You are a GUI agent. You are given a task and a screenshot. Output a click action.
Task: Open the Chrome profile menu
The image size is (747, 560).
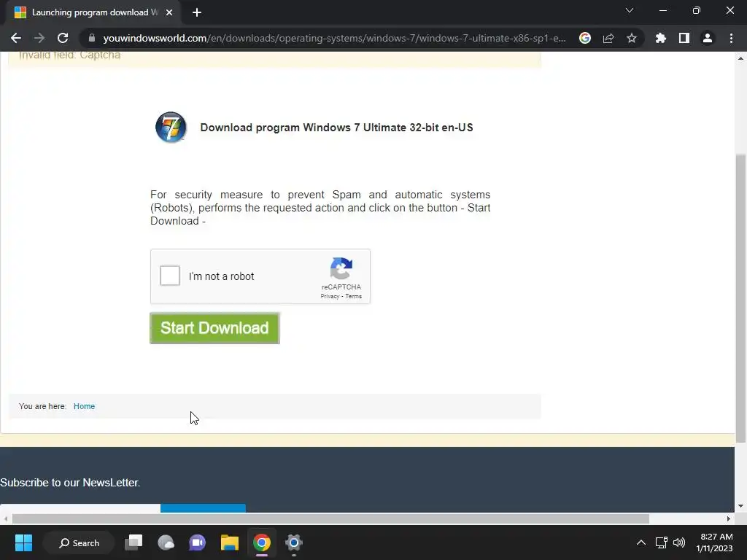click(x=708, y=38)
